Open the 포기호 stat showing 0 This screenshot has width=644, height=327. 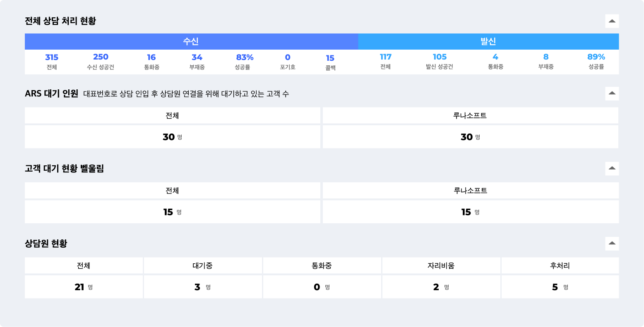coord(288,57)
